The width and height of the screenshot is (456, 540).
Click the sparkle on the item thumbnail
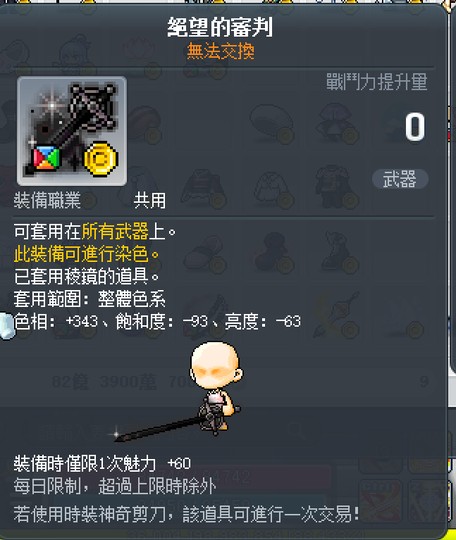[52, 104]
